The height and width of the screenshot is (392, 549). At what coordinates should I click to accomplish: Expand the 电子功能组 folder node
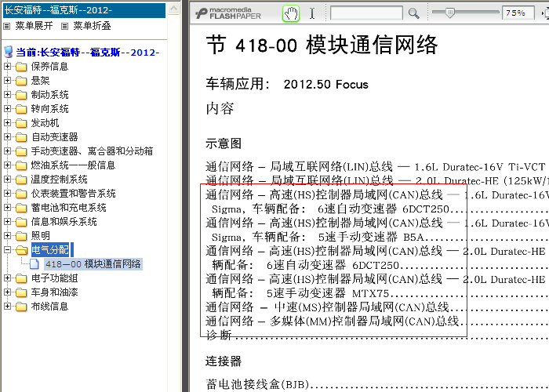7,278
